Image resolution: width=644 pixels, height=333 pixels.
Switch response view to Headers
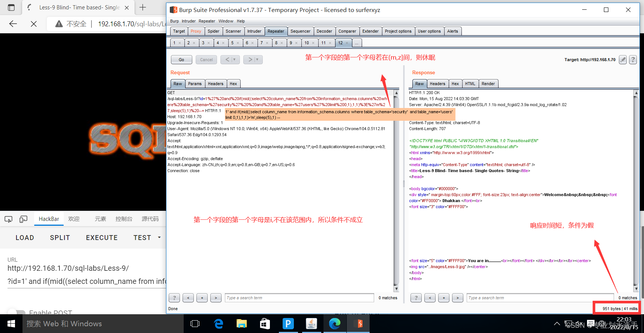click(437, 84)
